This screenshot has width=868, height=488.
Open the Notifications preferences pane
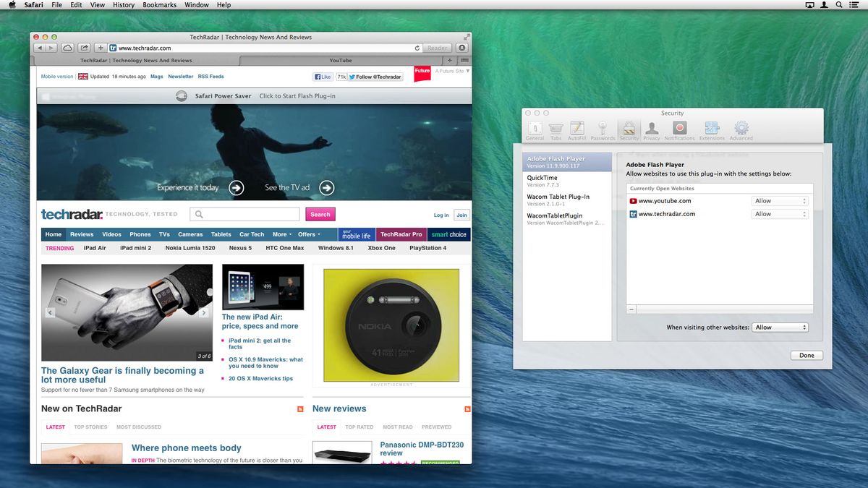pyautogui.click(x=679, y=129)
